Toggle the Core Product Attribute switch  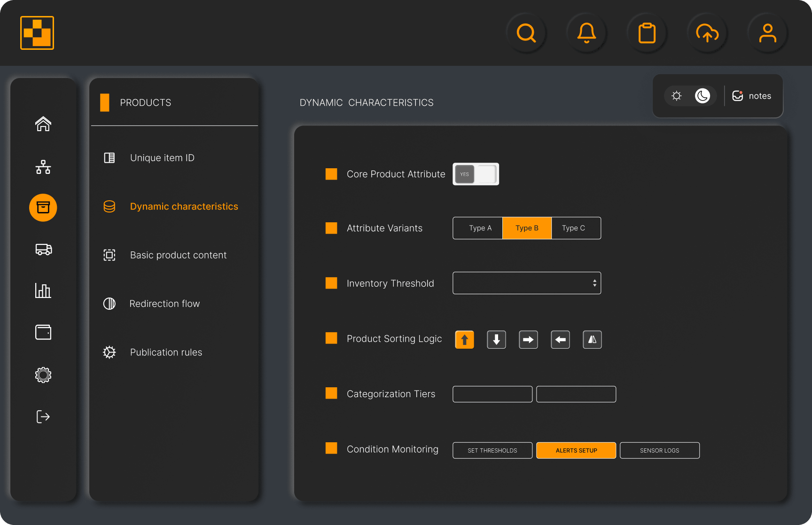[x=476, y=174]
